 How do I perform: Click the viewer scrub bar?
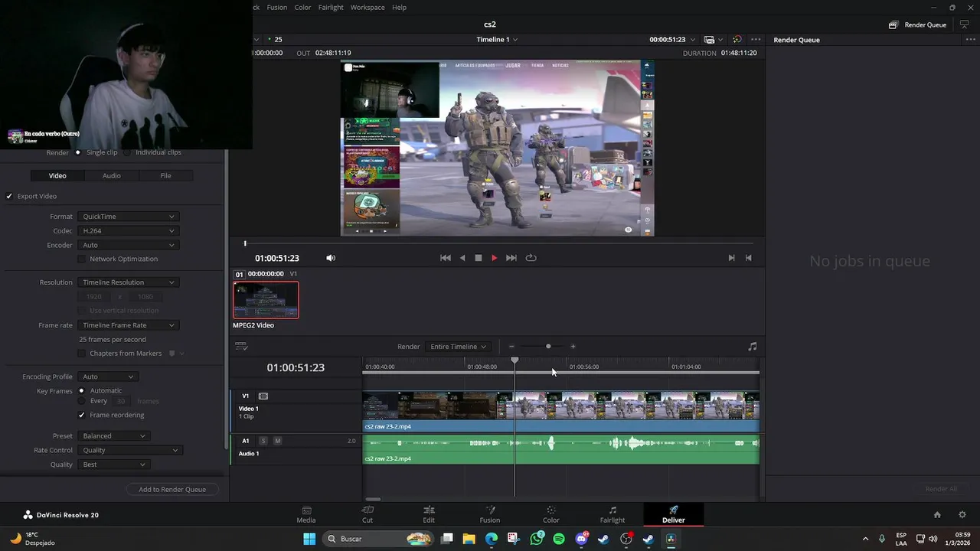pyautogui.click(x=498, y=243)
